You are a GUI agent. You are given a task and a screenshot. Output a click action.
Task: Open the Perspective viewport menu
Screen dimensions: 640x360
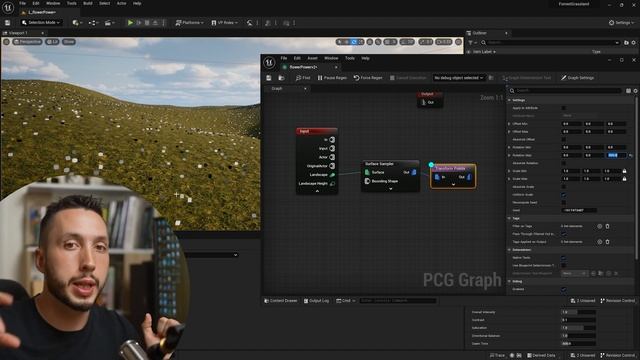tap(27, 42)
